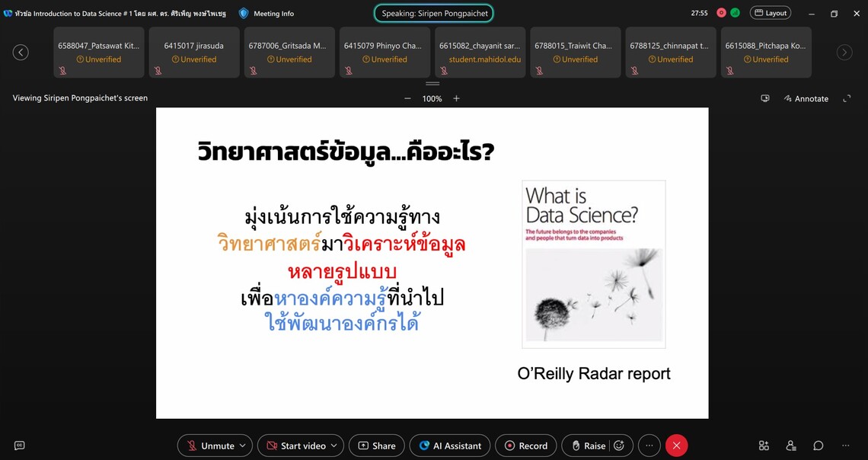Viewport: 868px width, 460px height.
Task: Open Meeting Info in the title bar
Action: tap(266, 13)
